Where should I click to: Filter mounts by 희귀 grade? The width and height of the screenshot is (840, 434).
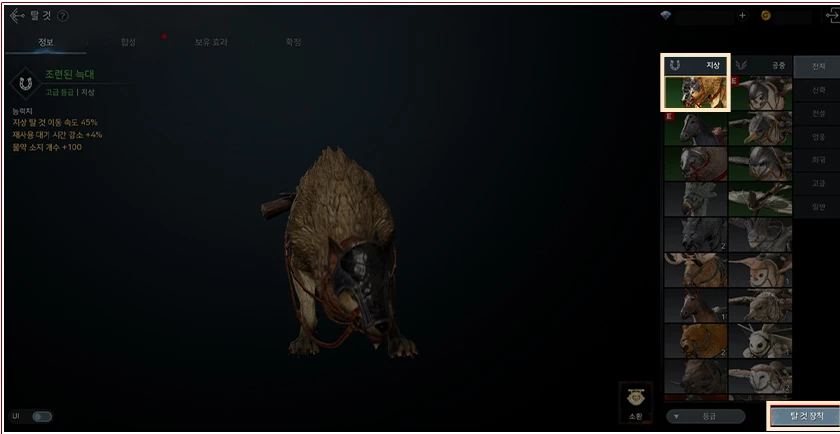[x=818, y=160]
